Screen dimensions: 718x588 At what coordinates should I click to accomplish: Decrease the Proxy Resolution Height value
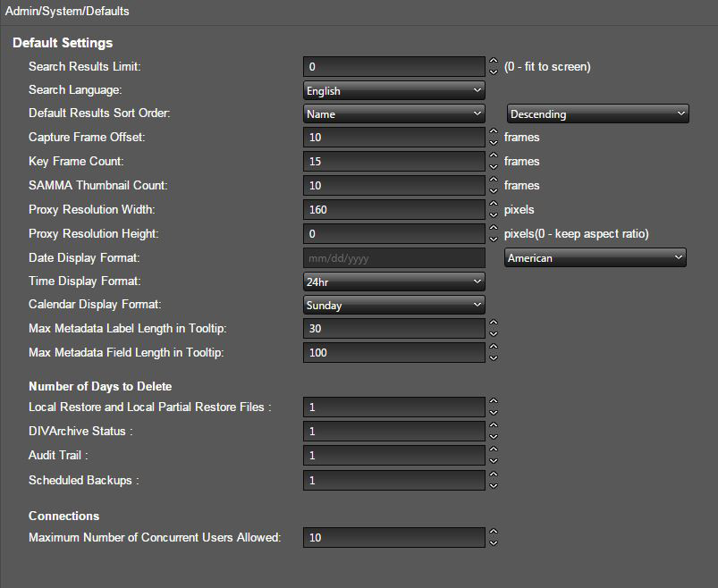click(x=494, y=239)
